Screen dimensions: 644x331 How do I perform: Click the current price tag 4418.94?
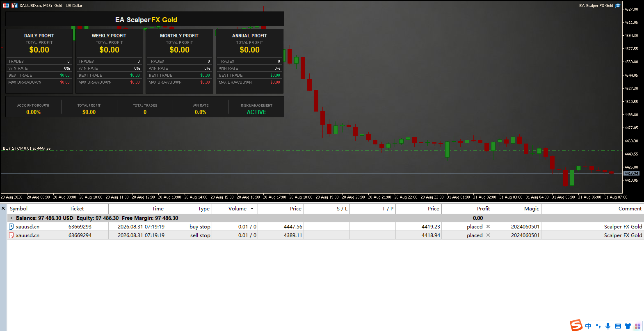(x=631, y=173)
